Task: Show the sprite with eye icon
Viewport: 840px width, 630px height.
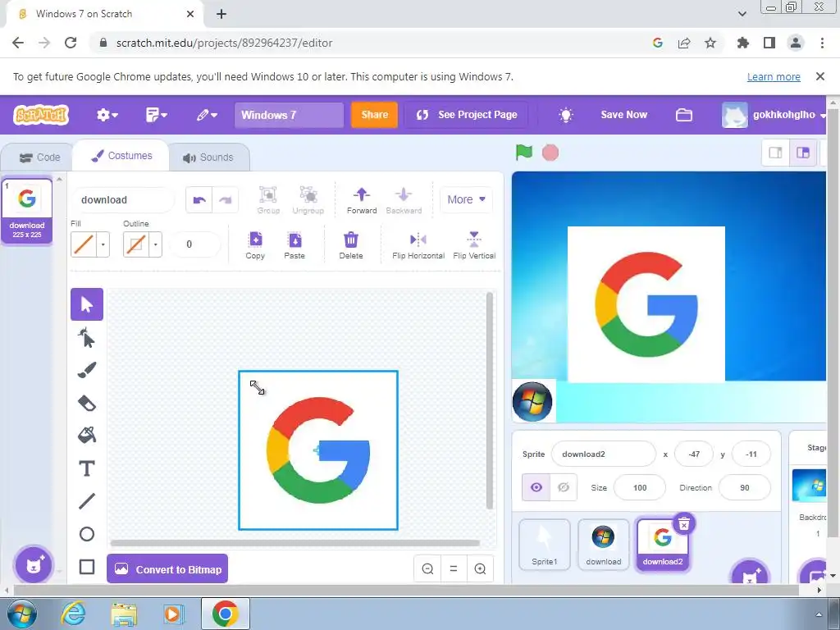Action: [536, 487]
